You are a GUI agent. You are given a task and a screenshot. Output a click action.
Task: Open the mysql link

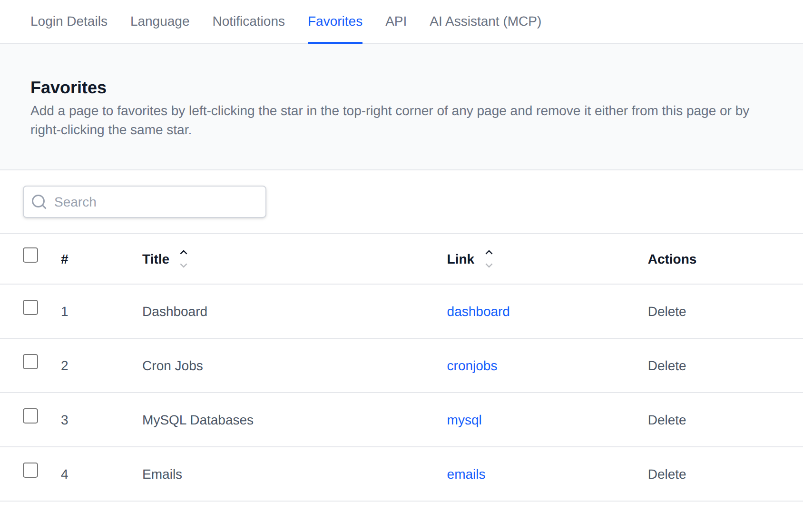tap(464, 420)
